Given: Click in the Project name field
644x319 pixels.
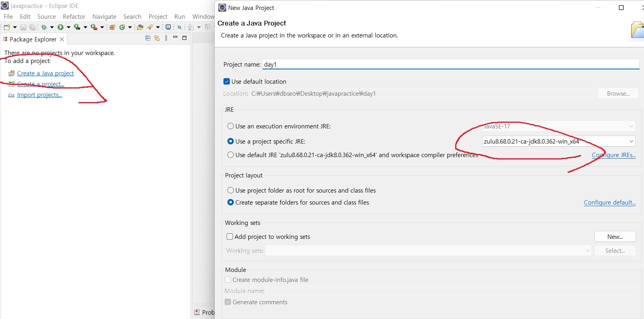Looking at the screenshot, I should 451,64.
